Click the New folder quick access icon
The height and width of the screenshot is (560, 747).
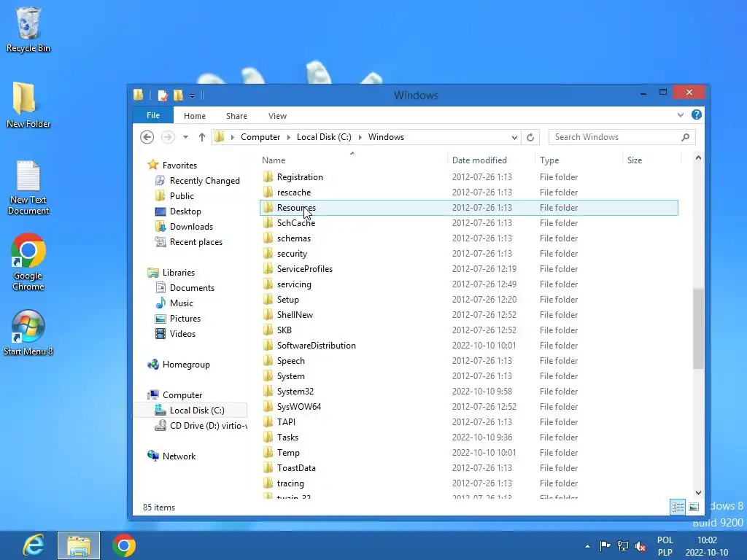[178, 96]
